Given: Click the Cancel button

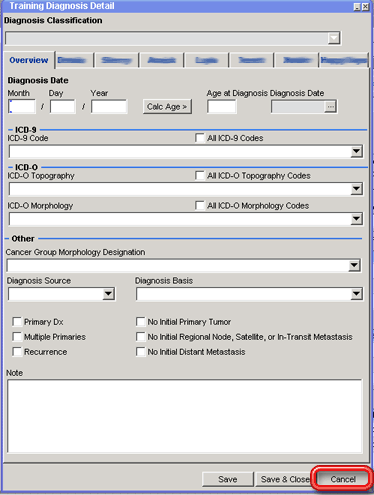Looking at the screenshot, I should click(343, 479).
